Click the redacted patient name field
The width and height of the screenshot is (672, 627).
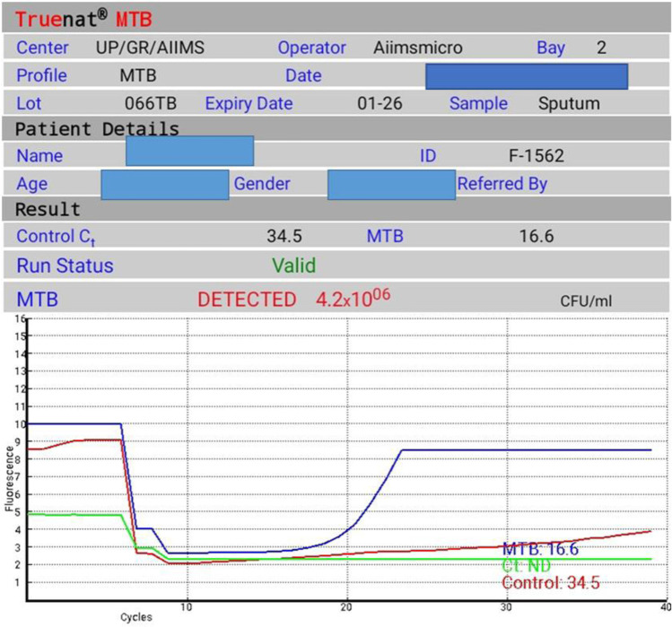pos(190,151)
